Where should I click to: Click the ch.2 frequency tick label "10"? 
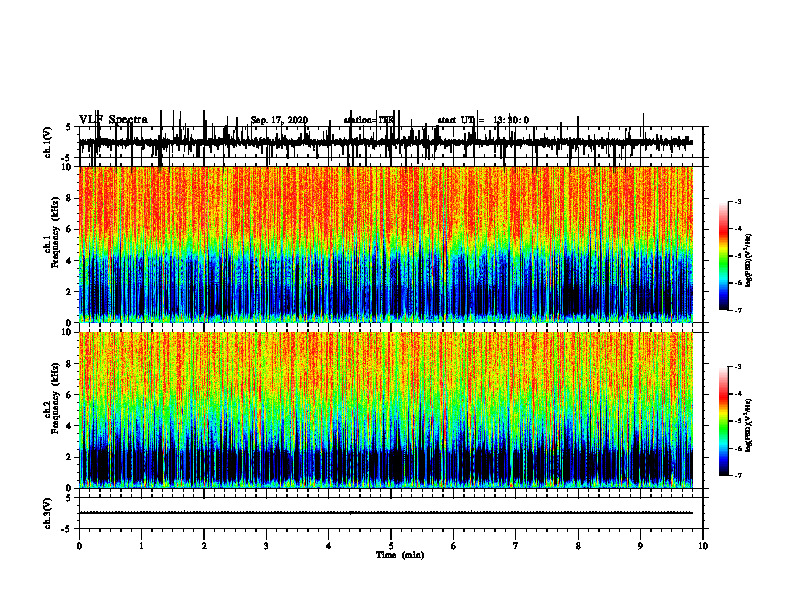(67, 332)
